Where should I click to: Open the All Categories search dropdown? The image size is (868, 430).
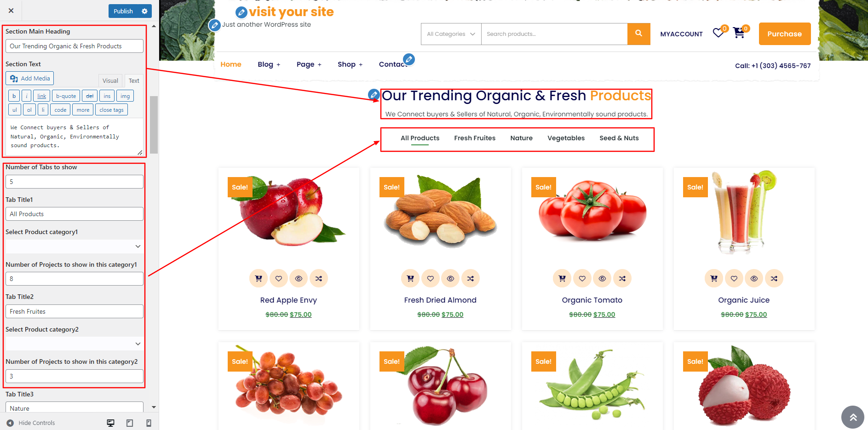[451, 34]
